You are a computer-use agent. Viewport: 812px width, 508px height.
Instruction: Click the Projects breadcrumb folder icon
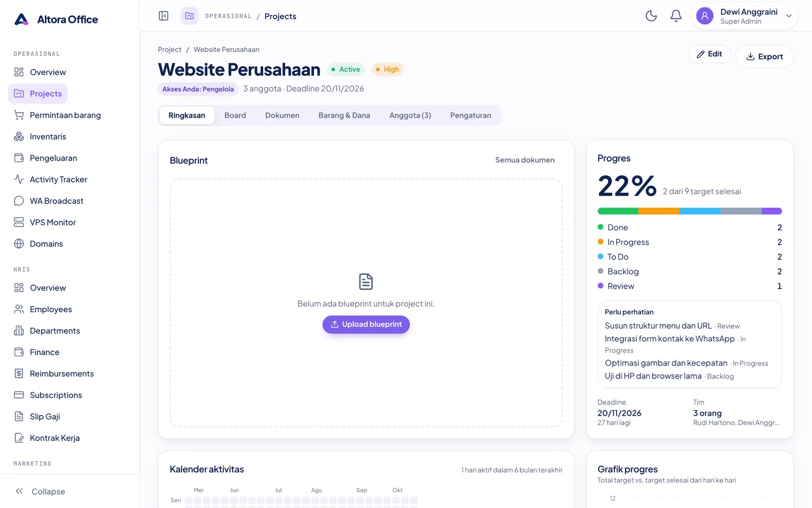189,16
